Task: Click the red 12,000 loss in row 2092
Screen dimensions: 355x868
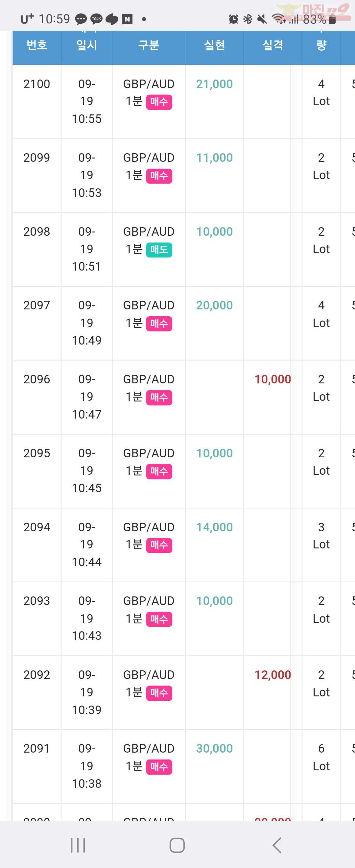Action: coord(272,675)
